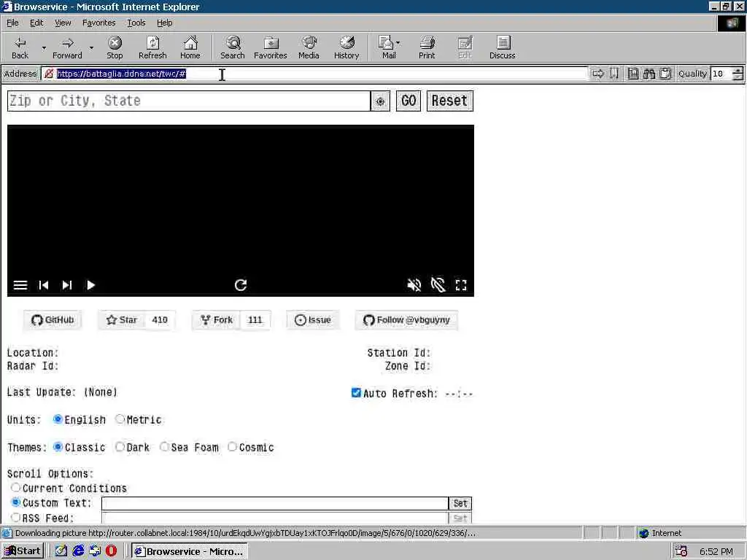This screenshot has height=560, width=747.
Task: Open the View menu
Action: point(63,23)
